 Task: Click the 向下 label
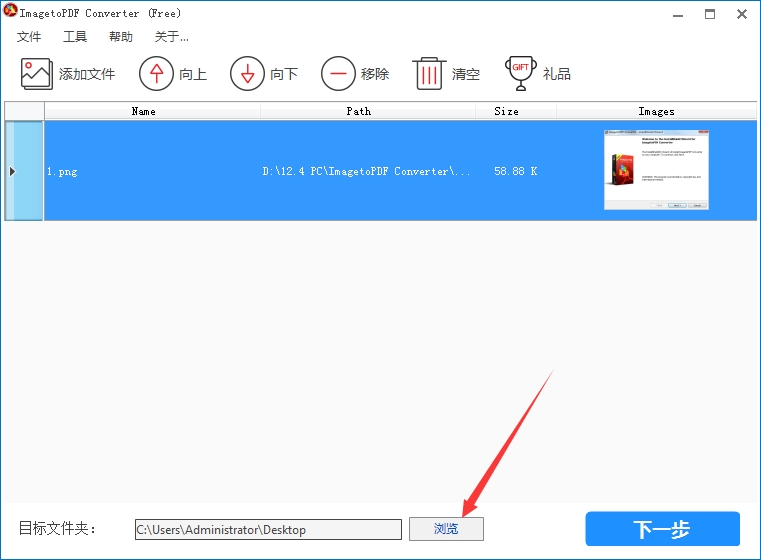[284, 74]
